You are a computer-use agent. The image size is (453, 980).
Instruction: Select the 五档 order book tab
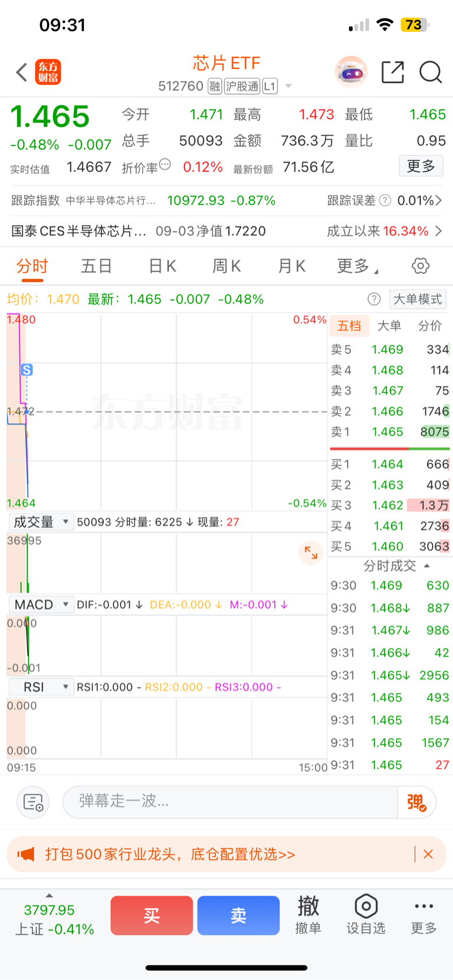point(349,326)
